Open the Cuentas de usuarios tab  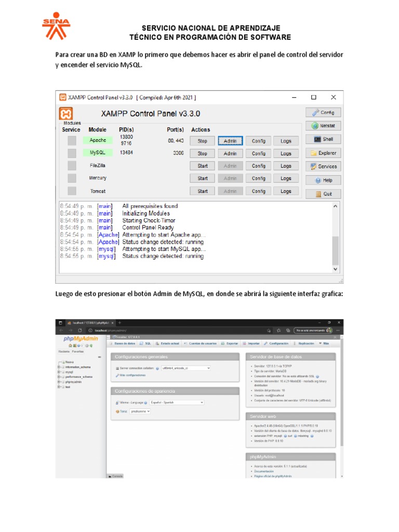pyautogui.click(x=200, y=343)
